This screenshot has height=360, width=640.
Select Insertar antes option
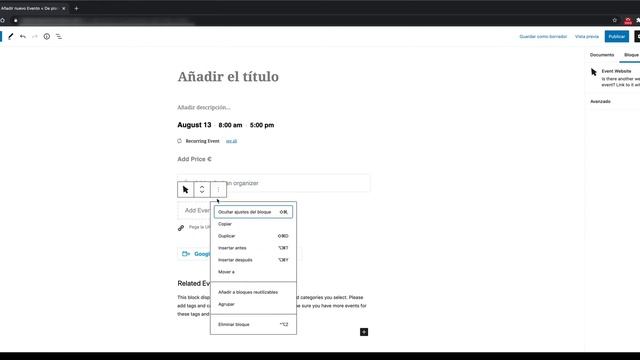tap(253, 248)
